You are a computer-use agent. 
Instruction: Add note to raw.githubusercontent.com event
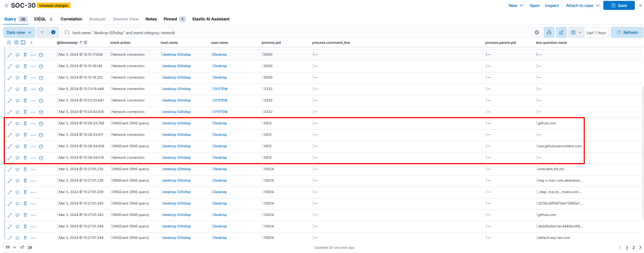coord(18,146)
